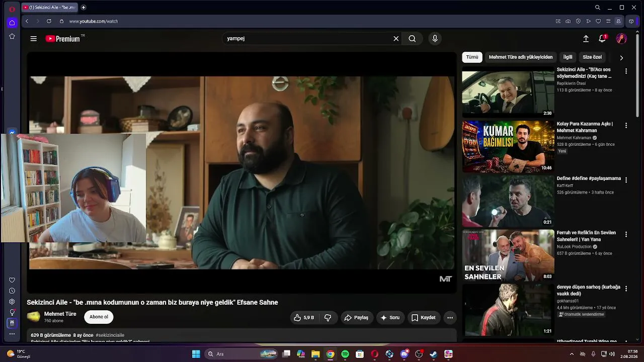
Task: Open options for Kolay Para Kazanma Aşkı
Action: (x=626, y=125)
